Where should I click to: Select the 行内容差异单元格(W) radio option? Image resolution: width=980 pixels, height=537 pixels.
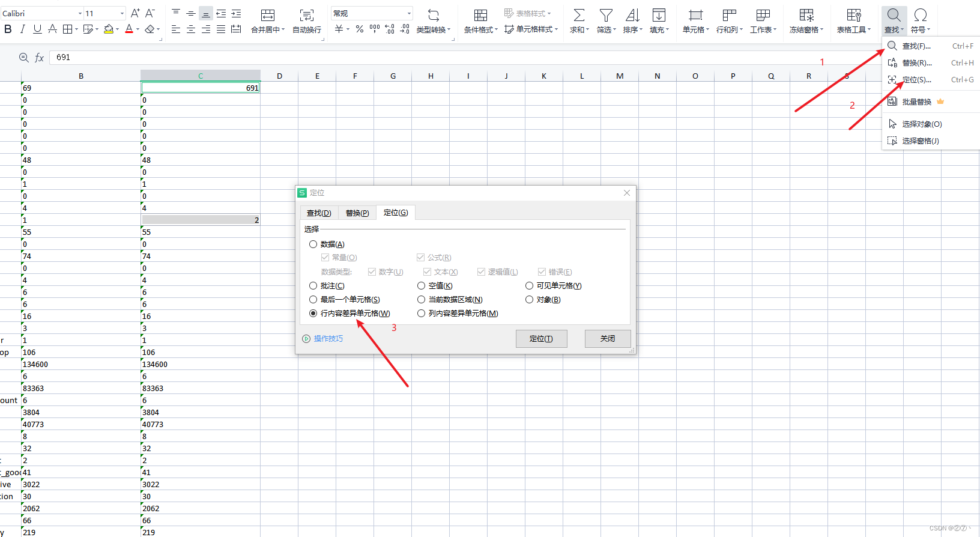tap(313, 313)
